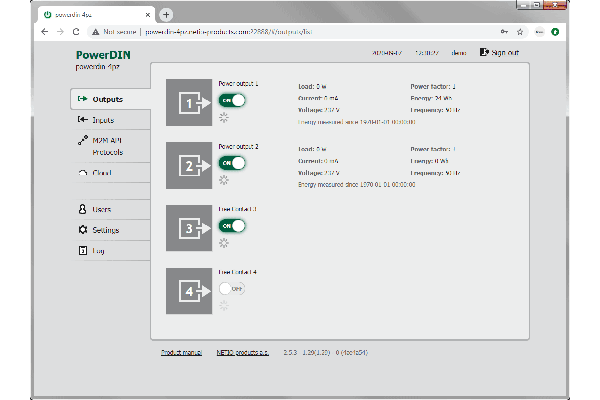Click the demo username in header
The width and height of the screenshot is (600, 400).
(x=458, y=53)
